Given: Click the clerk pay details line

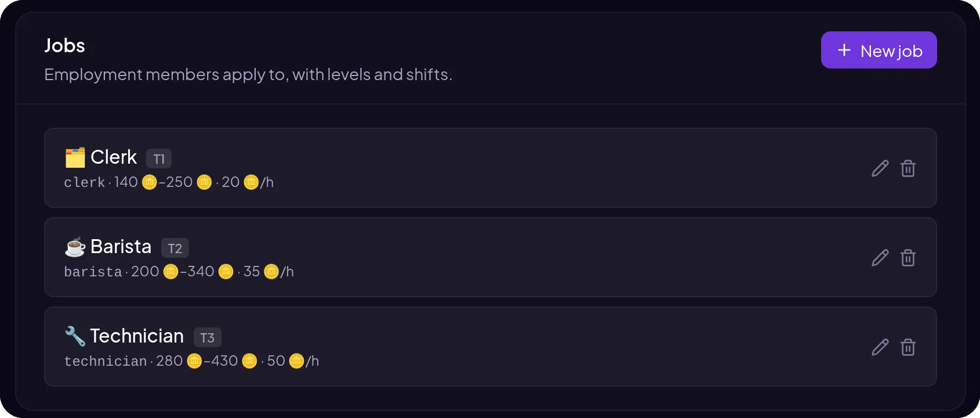Looking at the screenshot, I should click(169, 182).
